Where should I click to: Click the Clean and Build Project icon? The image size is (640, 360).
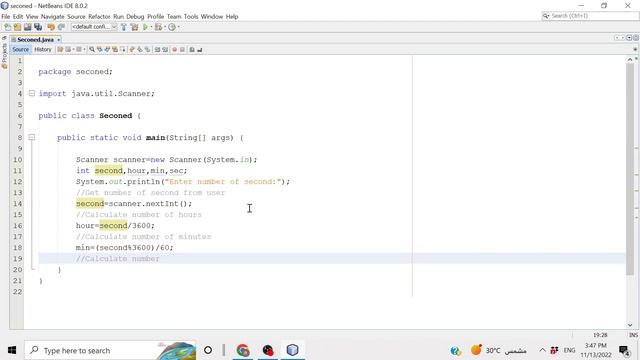point(134,27)
